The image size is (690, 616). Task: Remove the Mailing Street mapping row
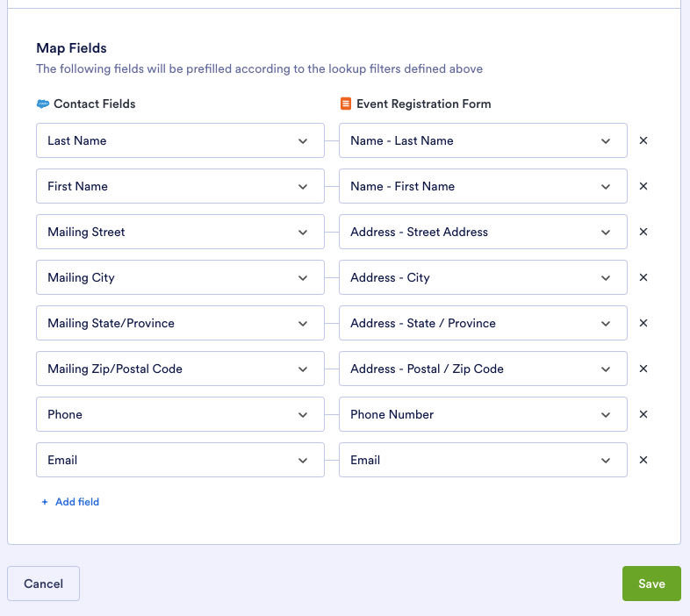[643, 232]
